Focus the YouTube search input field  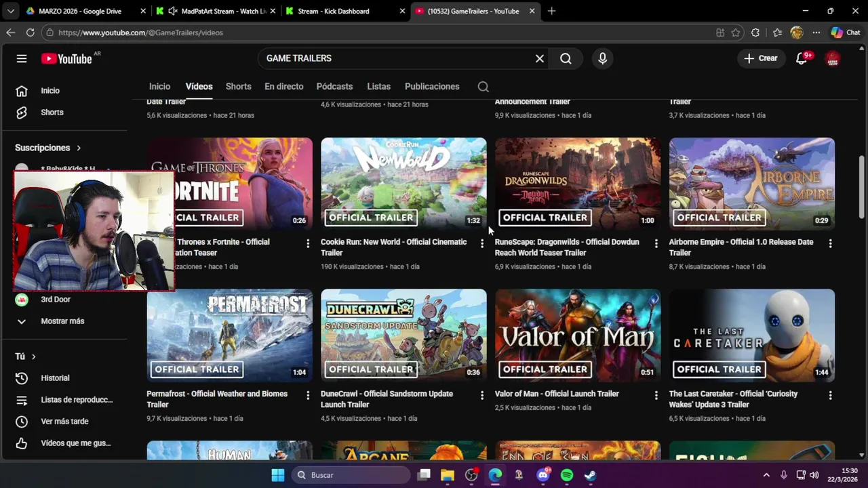pyautogui.click(x=397, y=58)
